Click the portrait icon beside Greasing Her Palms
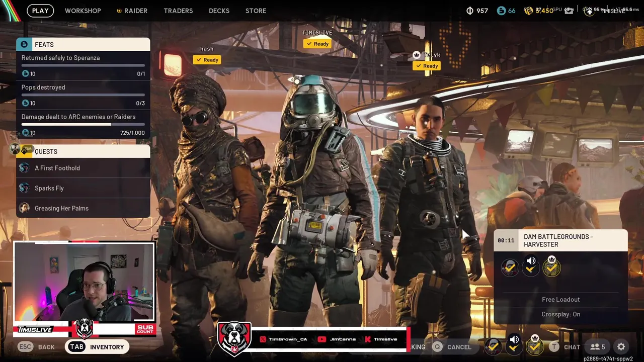 (x=24, y=208)
